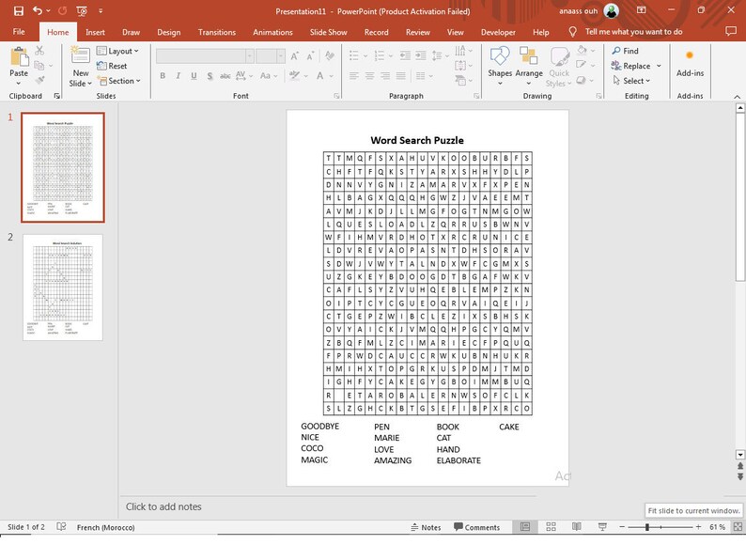Screen dimensions: 746x560
Task: Click the Cut scissors icon
Action: [39, 51]
